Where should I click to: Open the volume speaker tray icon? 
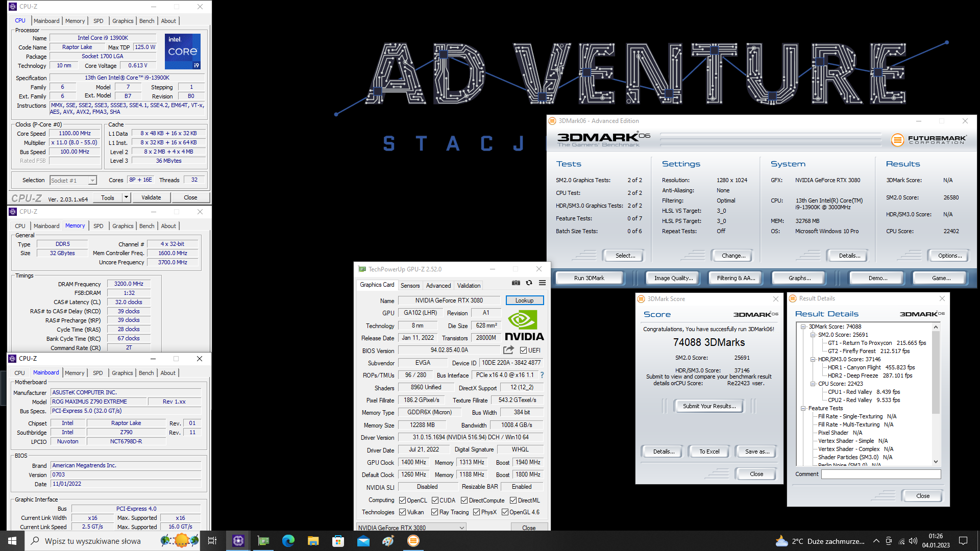913,541
